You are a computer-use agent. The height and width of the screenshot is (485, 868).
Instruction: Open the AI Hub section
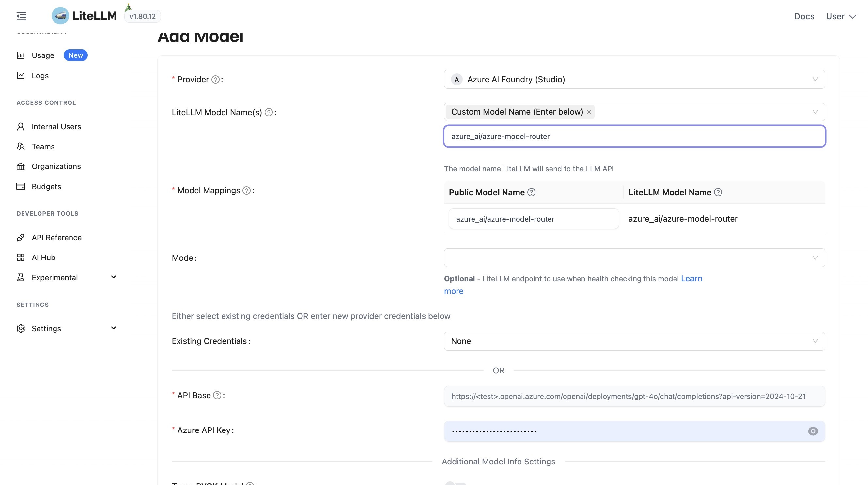pyautogui.click(x=43, y=257)
